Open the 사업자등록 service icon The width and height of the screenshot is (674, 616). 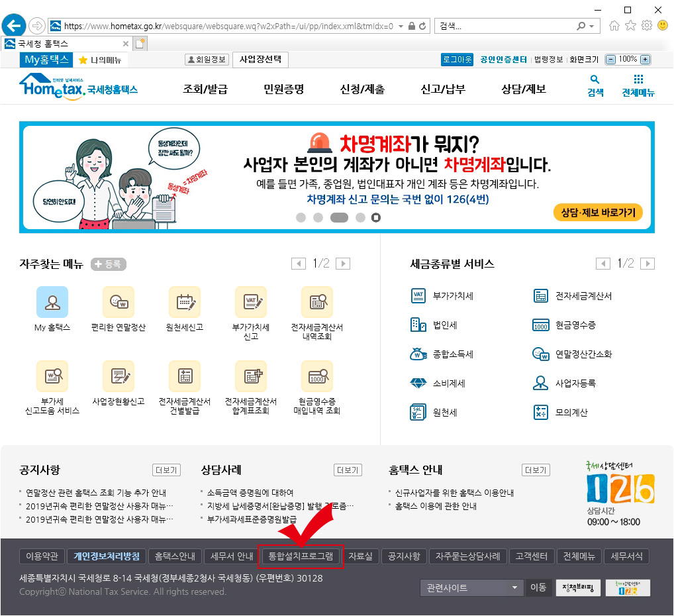pos(571,384)
